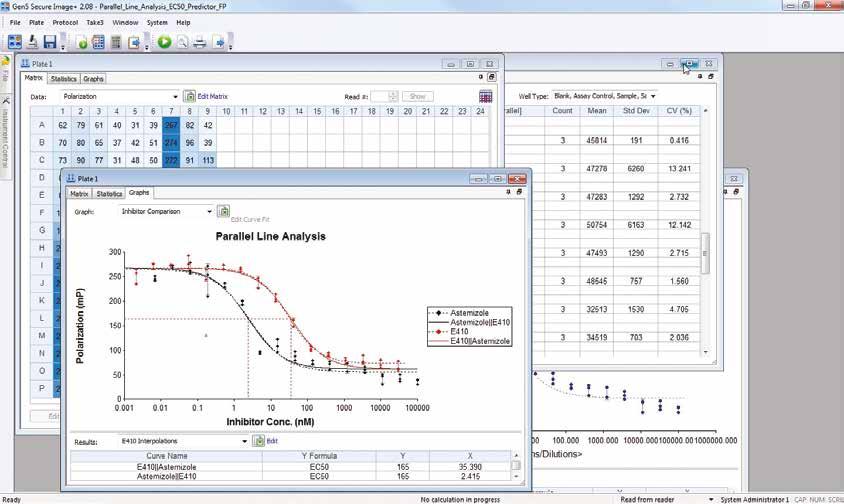Click the Curve Name column header

pyautogui.click(x=166, y=456)
